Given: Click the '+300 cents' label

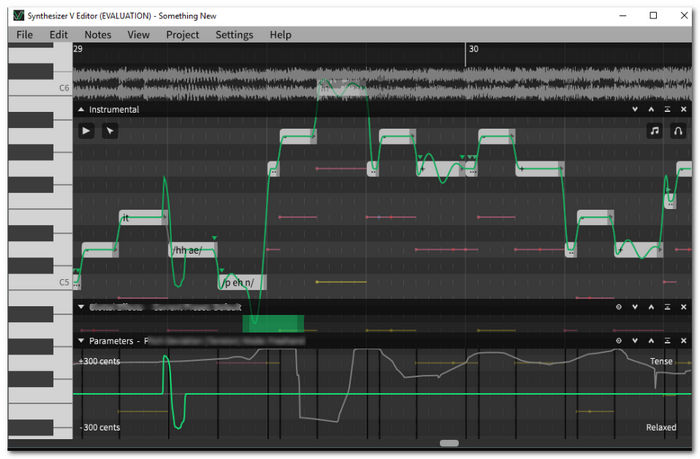Looking at the screenshot, I should [99, 361].
